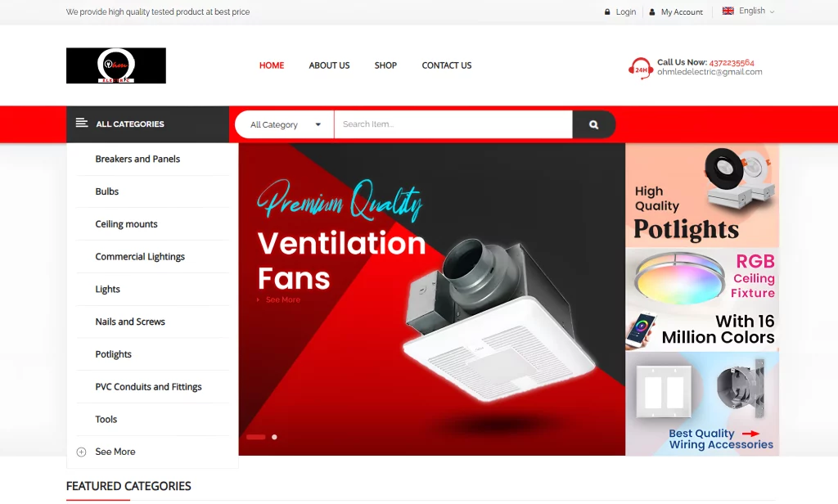
Task: Open the High Quality Potlights banner
Action: tap(702, 196)
